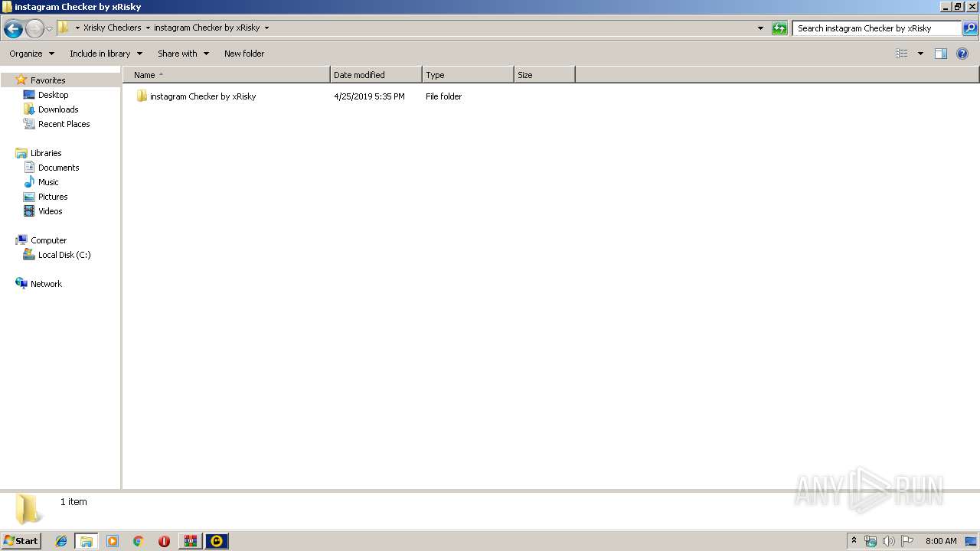Select Network in navigation pane

pos(46,284)
